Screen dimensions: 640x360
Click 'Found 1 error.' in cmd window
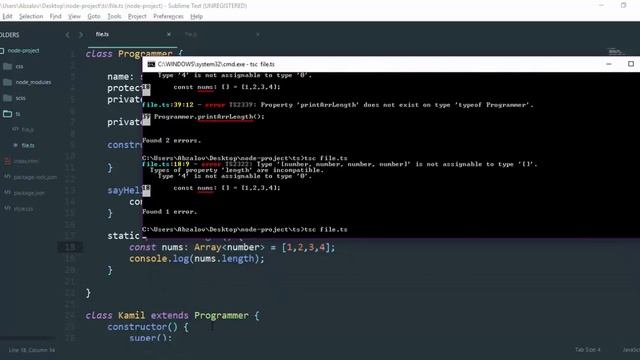pos(169,211)
